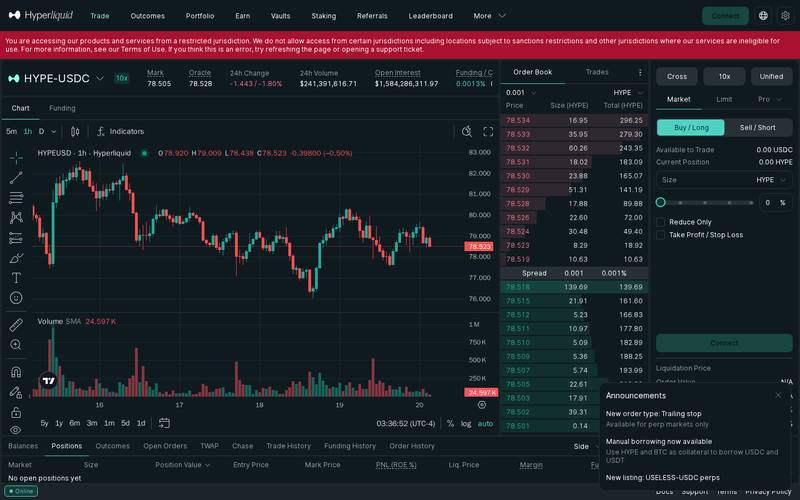Open the Trade History tab
The width and height of the screenshot is (800, 500).
coord(288,446)
